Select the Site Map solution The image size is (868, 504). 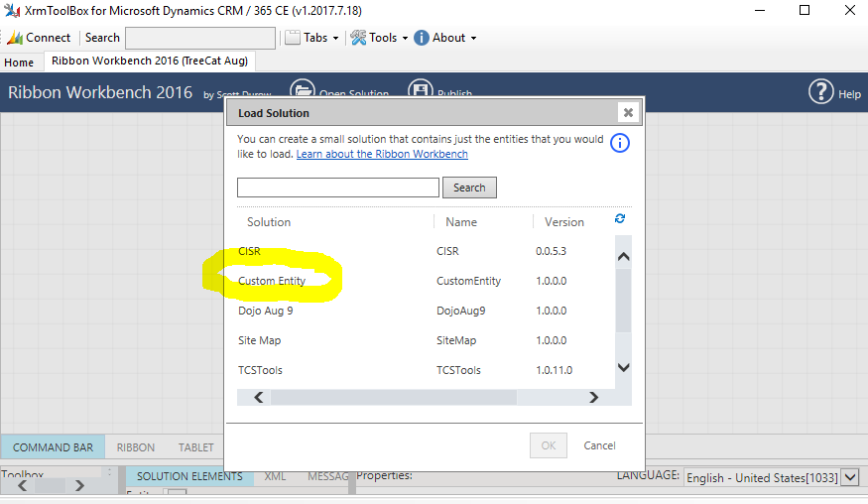point(260,340)
